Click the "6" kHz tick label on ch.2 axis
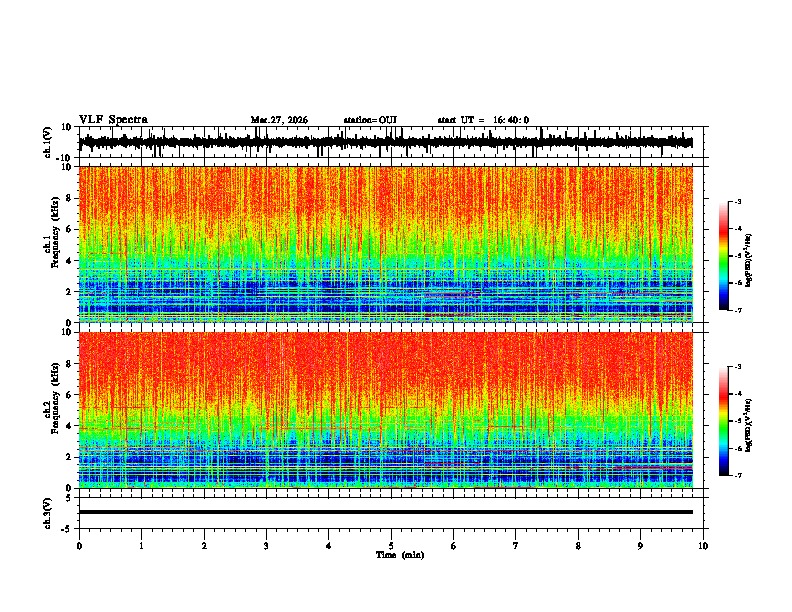The image size is (792, 612). (69, 395)
